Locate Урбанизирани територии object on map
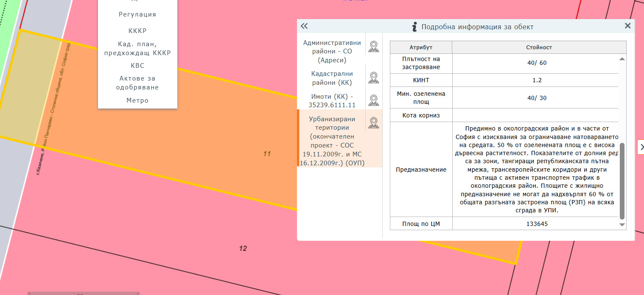 [x=373, y=123]
